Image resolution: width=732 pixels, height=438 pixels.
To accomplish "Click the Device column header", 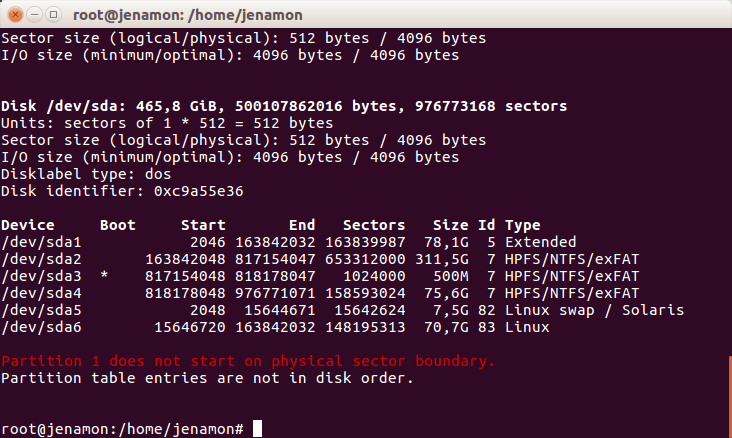I will pyautogui.click(x=28, y=225).
